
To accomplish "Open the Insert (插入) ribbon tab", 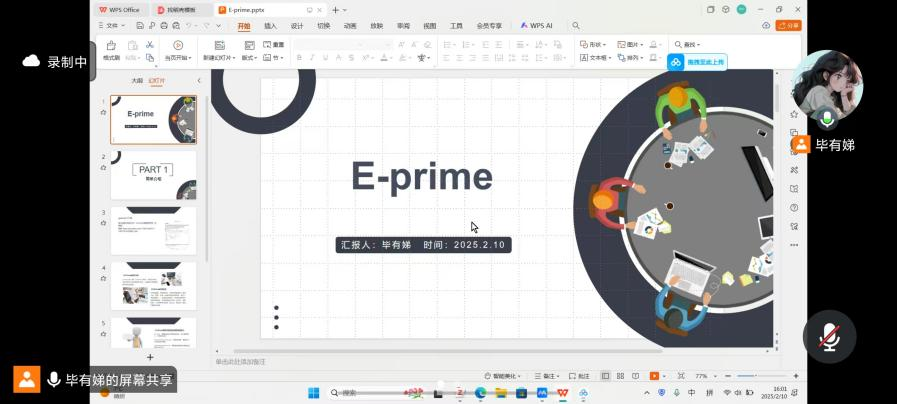I will point(270,25).
